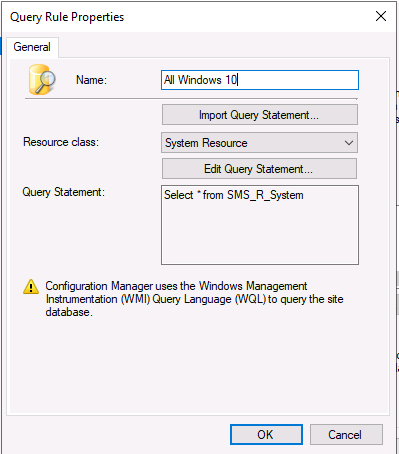399x454 pixels.
Task: Click the yellow warning triangle icon
Action: (x=31, y=287)
